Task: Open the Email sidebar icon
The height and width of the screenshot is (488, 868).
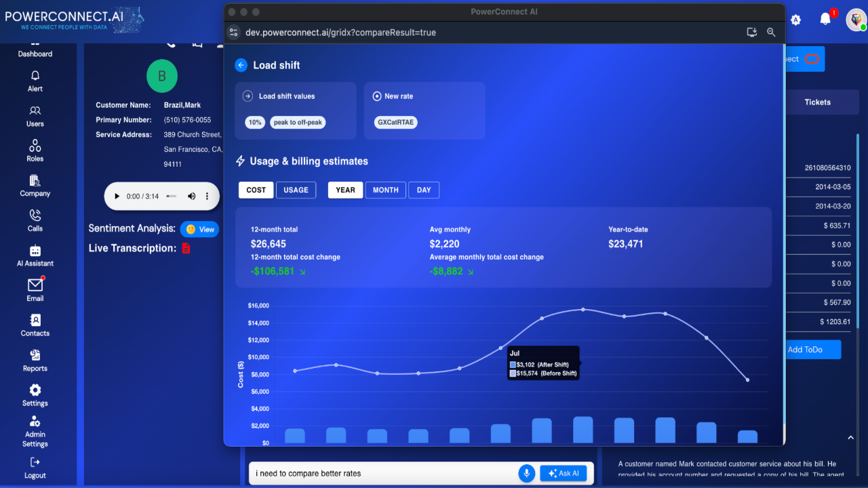Action: 35,285
